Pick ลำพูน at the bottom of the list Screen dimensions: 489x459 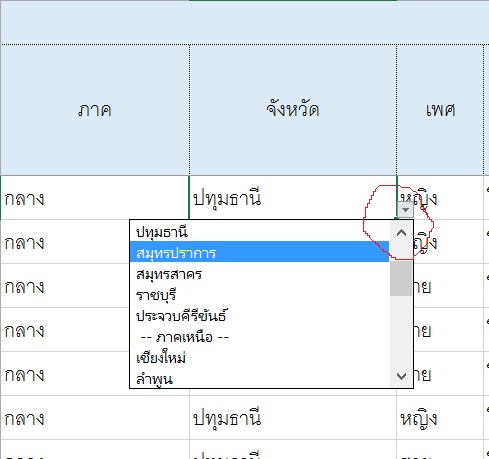[259, 379]
